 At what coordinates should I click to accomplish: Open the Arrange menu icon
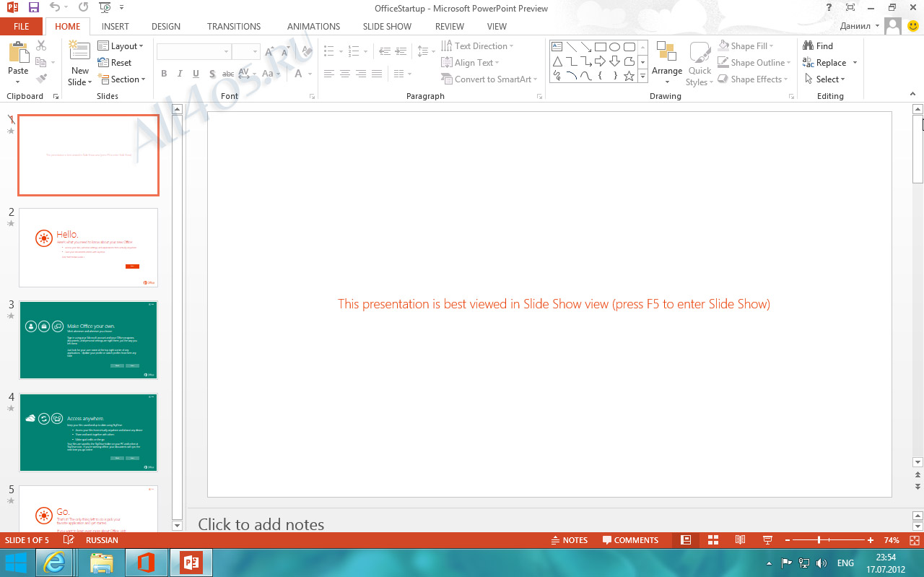click(666, 51)
